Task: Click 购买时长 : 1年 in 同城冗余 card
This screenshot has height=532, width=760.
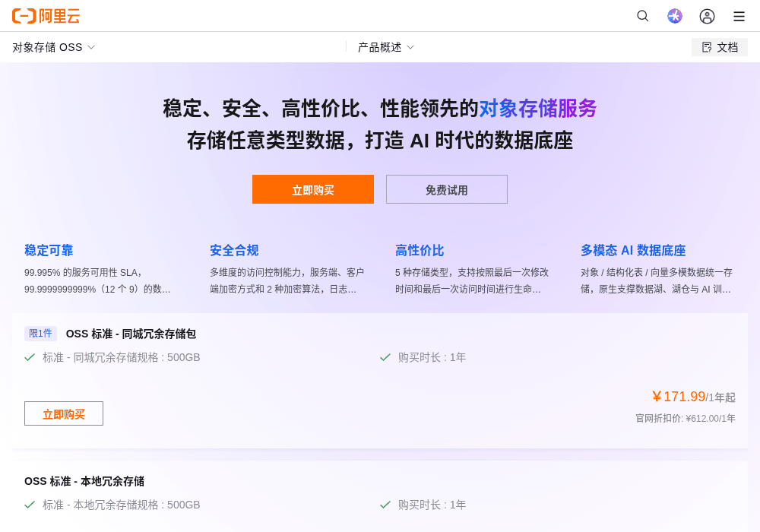Action: coord(432,357)
